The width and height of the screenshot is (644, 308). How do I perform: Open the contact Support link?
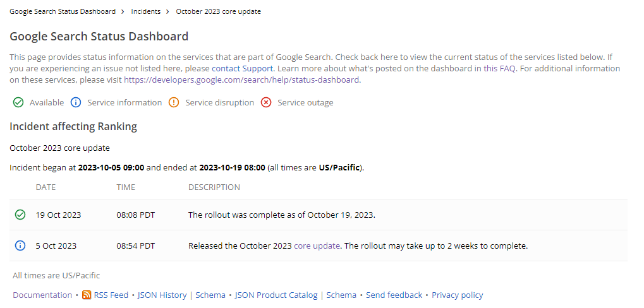(242, 68)
